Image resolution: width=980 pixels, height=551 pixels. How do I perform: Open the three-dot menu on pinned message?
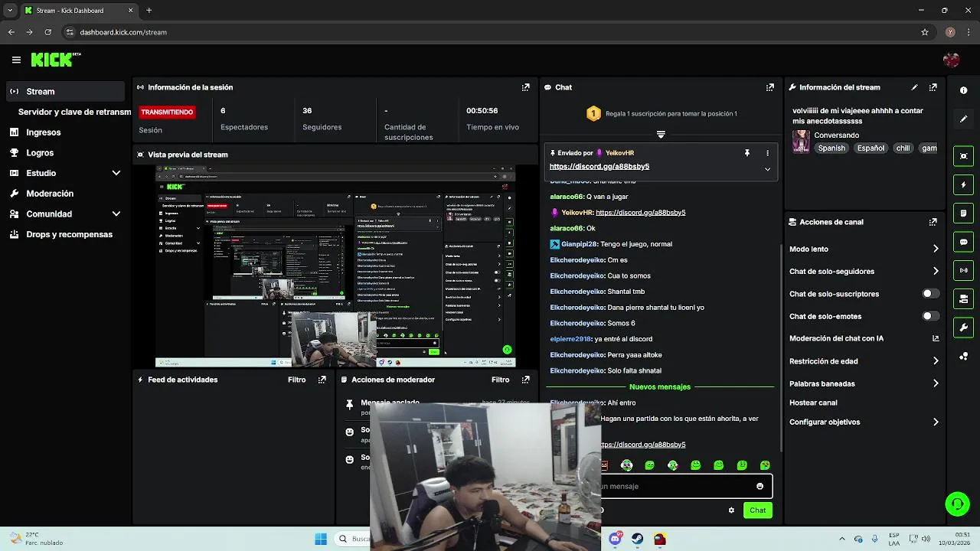[767, 153]
